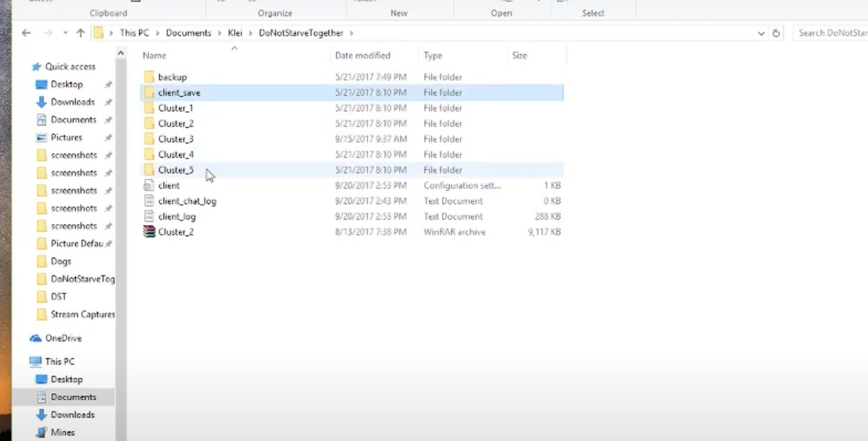This screenshot has height=441, width=868.
Task: Open Quick access in navigation pane
Action: (x=70, y=66)
